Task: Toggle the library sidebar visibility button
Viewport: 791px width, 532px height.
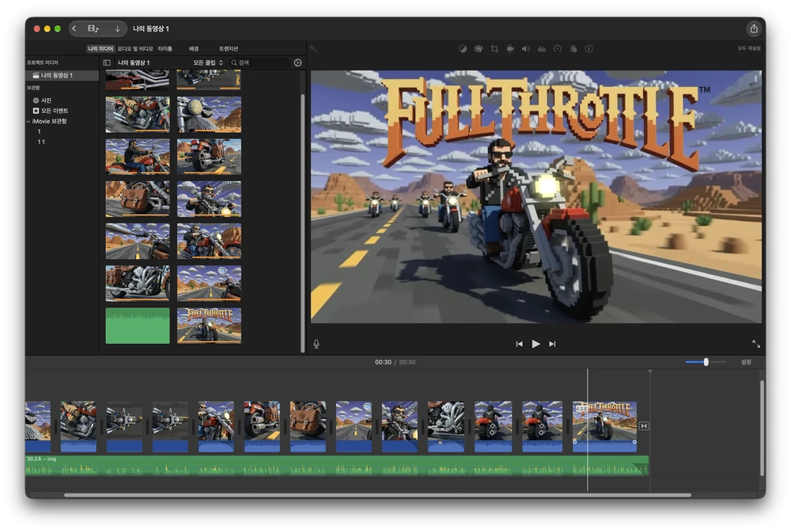Action: pyautogui.click(x=107, y=62)
